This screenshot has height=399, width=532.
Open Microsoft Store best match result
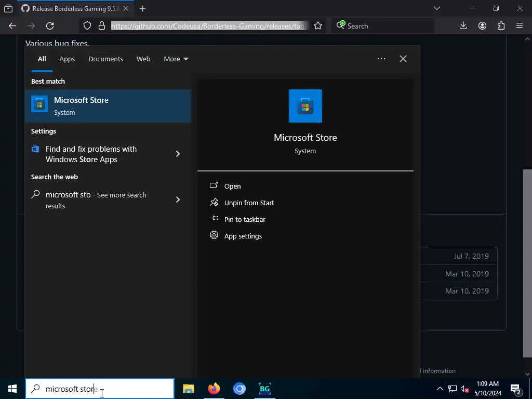tap(108, 106)
